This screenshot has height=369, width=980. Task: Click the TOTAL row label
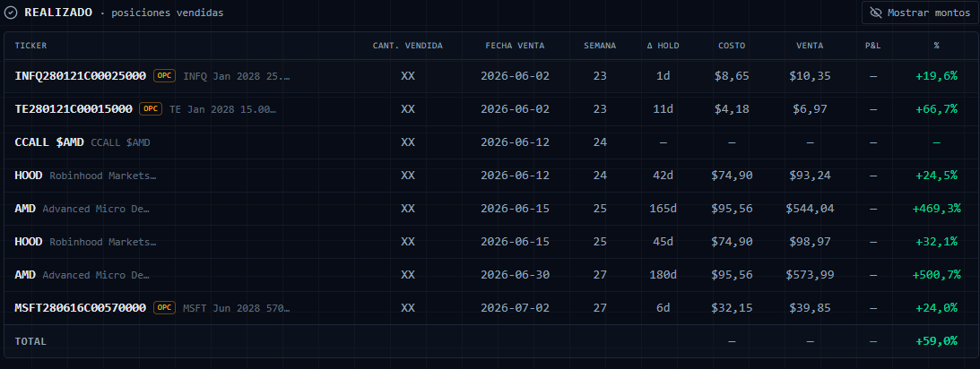click(30, 341)
